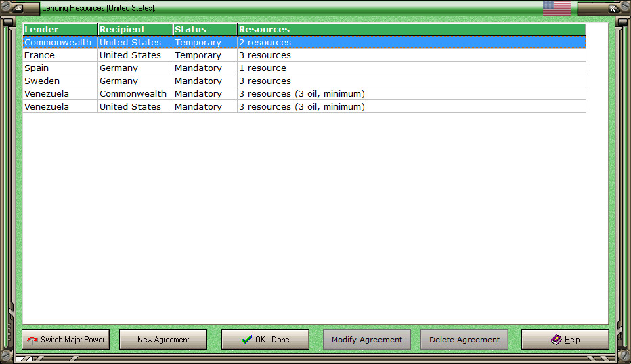Sort by Status column header
This screenshot has height=364, width=631.
205,29
